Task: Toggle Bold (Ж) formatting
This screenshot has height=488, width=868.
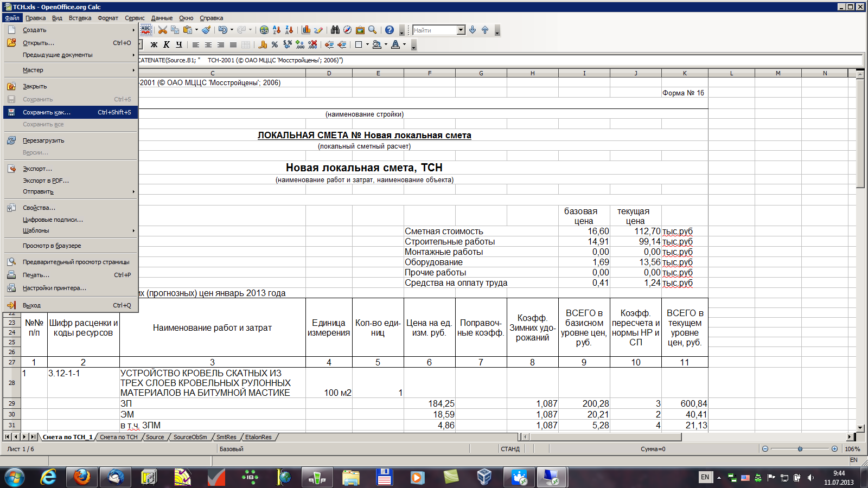Action: [154, 44]
